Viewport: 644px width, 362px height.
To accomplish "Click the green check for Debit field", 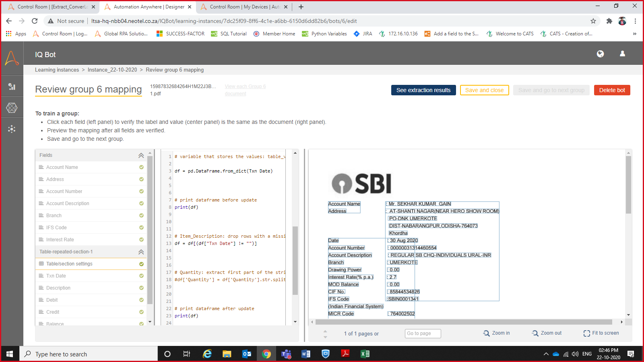I will point(141,300).
